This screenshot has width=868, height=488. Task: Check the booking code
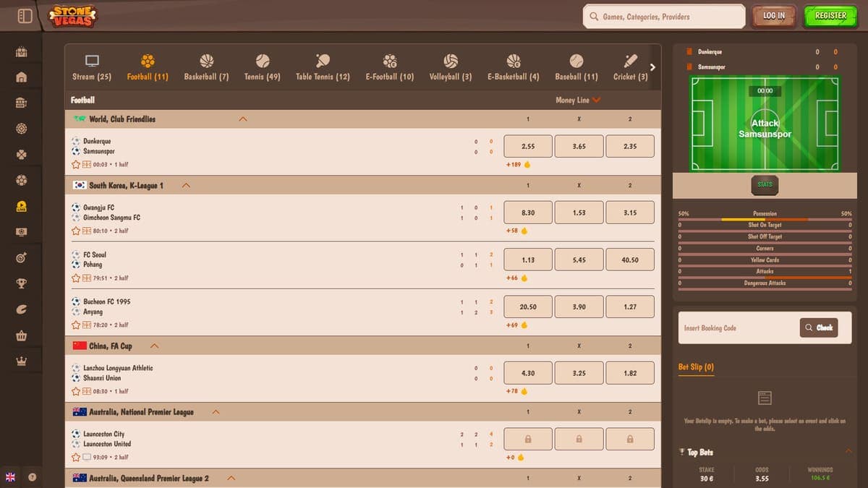coord(819,328)
